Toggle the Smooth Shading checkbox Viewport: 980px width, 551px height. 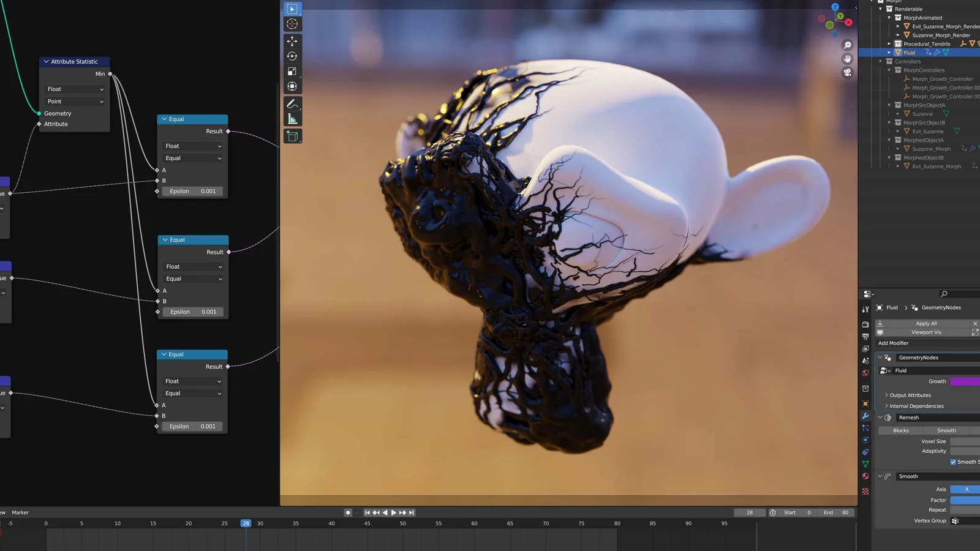953,462
